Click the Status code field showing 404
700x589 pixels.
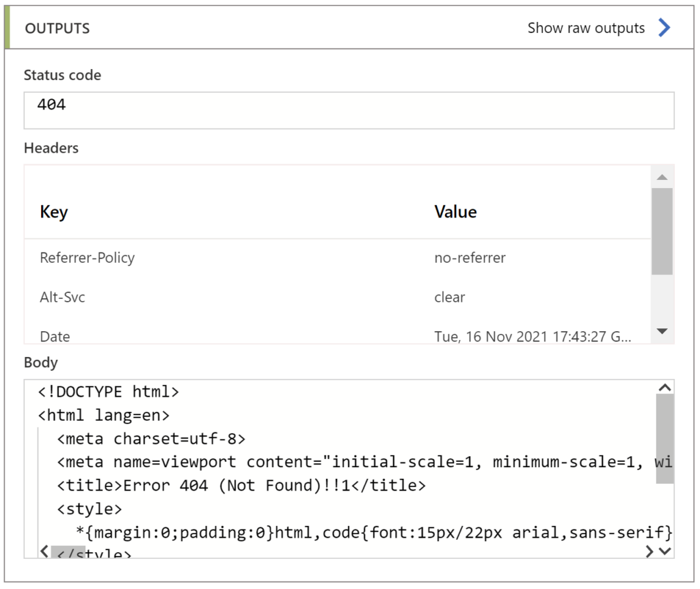click(349, 110)
